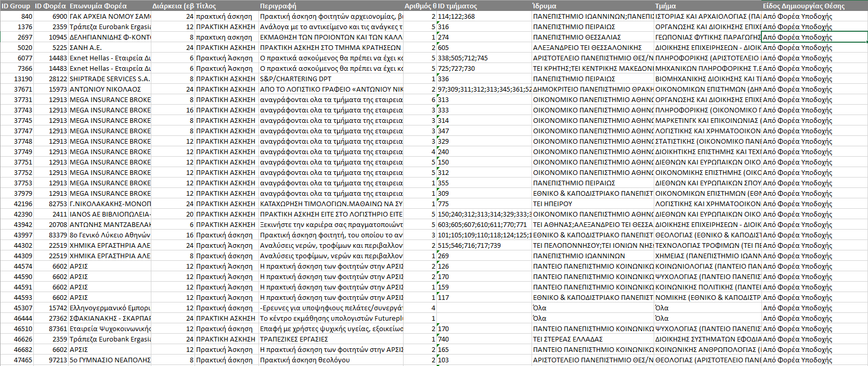This screenshot has width=868, height=366.
Task: Select the ID Φορέα cell '28122'
Action: point(51,79)
